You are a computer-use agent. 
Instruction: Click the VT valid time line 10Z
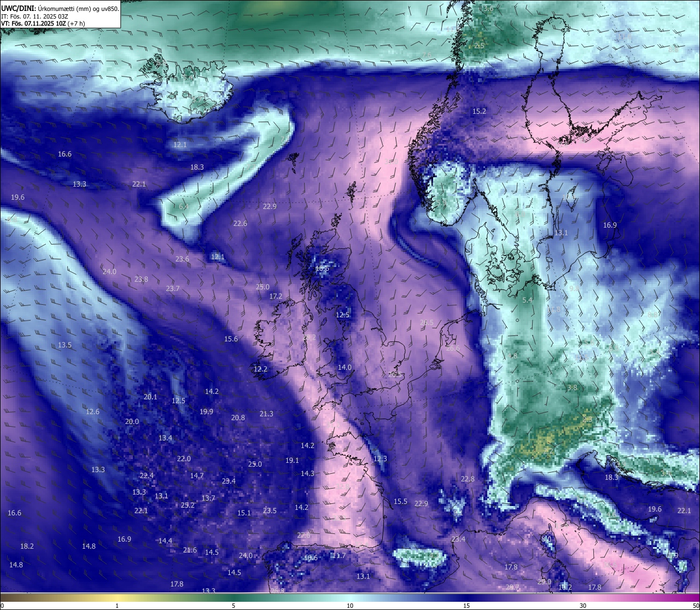click(42, 24)
